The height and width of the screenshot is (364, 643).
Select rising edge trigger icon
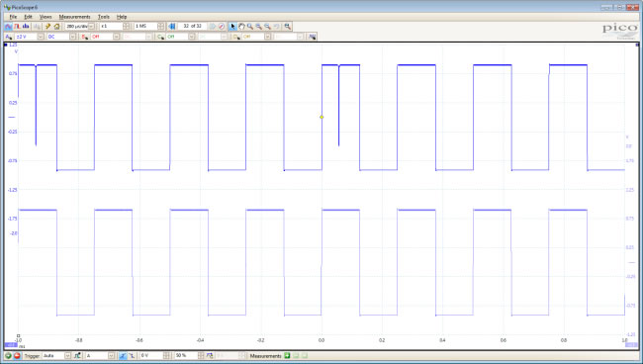123,356
